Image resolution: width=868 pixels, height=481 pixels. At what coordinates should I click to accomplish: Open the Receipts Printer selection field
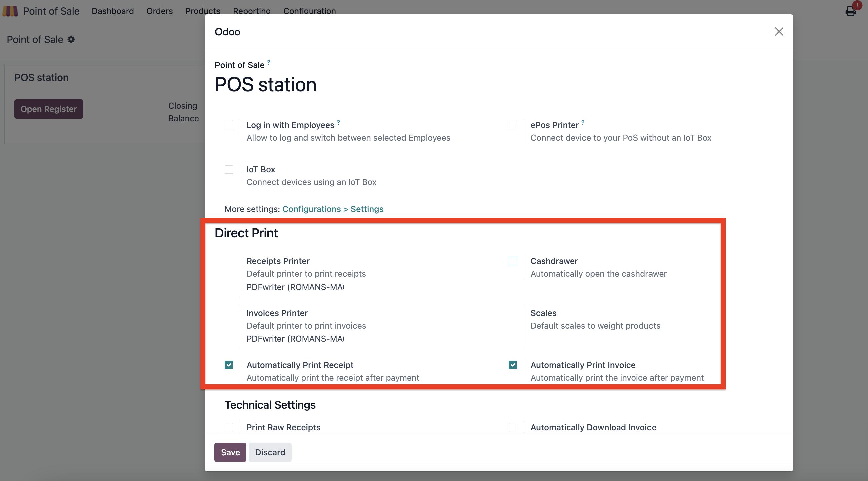tap(296, 287)
